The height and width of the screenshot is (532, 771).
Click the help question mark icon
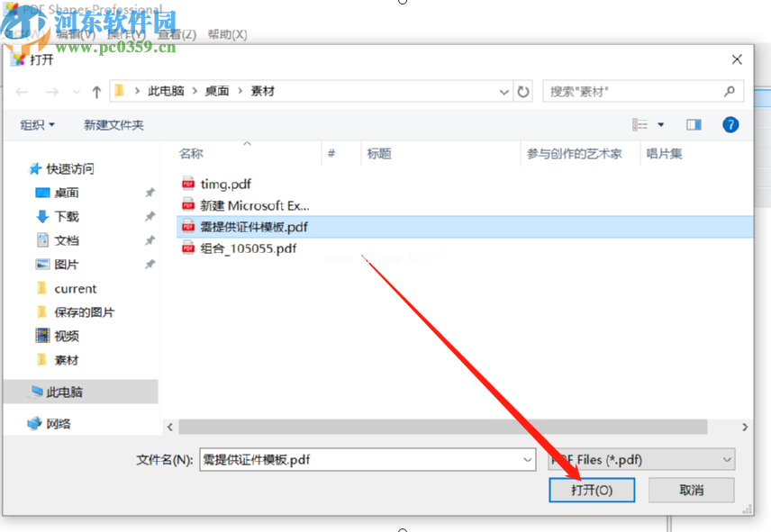click(730, 124)
